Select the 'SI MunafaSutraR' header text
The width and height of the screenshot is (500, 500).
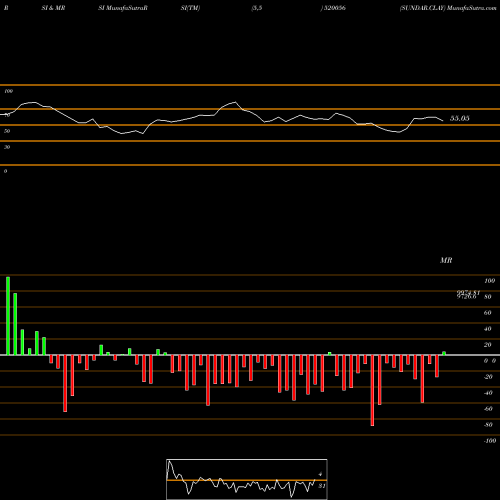[x=123, y=8]
